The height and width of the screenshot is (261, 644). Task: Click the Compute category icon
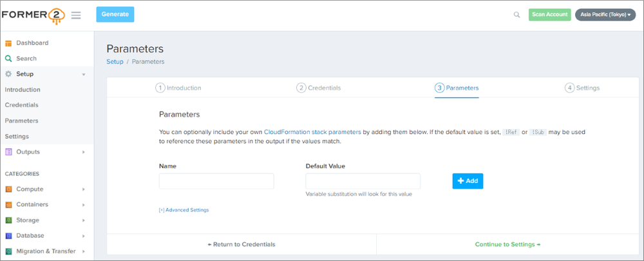click(x=9, y=189)
